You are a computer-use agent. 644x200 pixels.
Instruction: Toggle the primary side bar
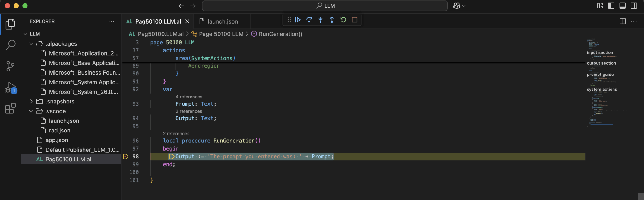pos(611,6)
